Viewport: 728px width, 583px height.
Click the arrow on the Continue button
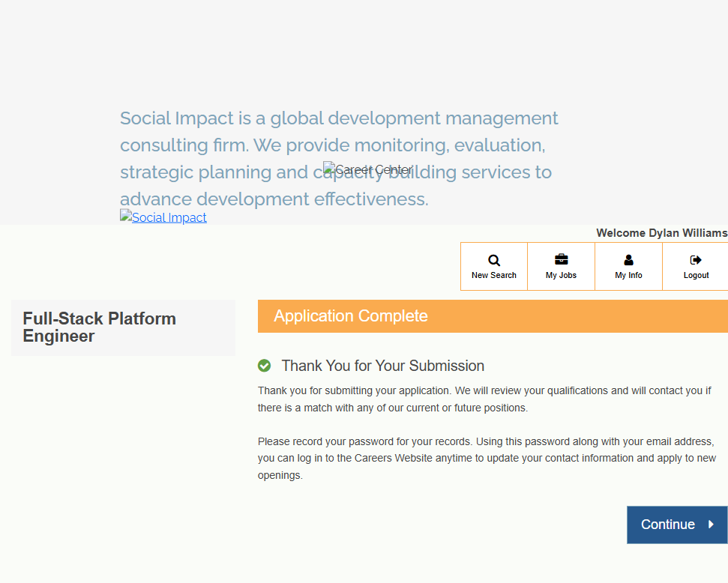[x=711, y=525]
